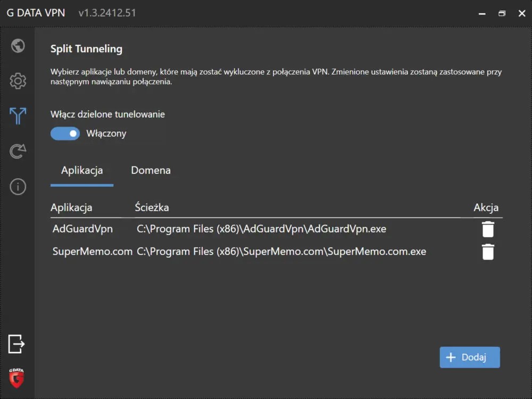Viewport: 532px width, 399px height.
Task: Delete the AdGuardVpn entry with trash icon
Action: click(487, 229)
